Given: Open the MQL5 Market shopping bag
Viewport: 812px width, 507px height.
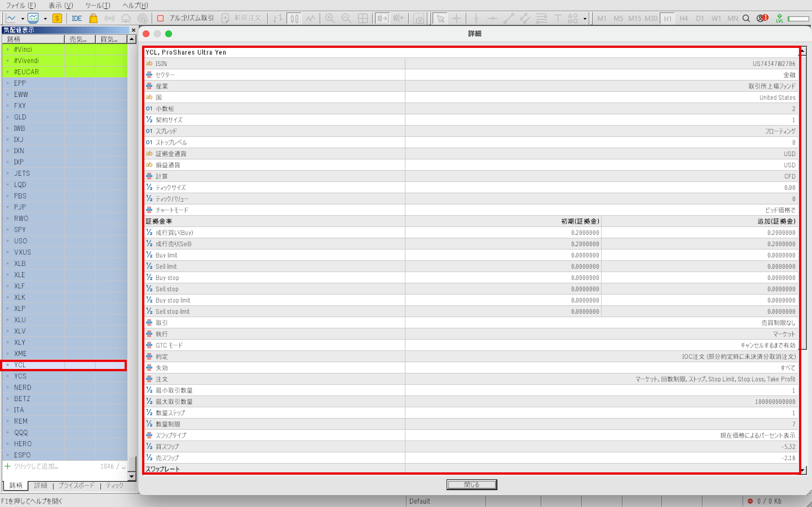Looking at the screenshot, I should pos(93,18).
